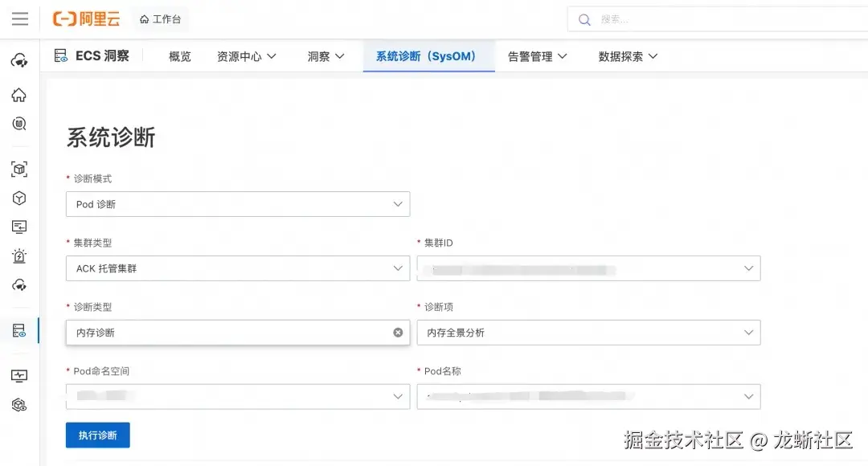The image size is (868, 466).
Task: Click the 诊断类型 内存诊断 field
Action: (238, 333)
